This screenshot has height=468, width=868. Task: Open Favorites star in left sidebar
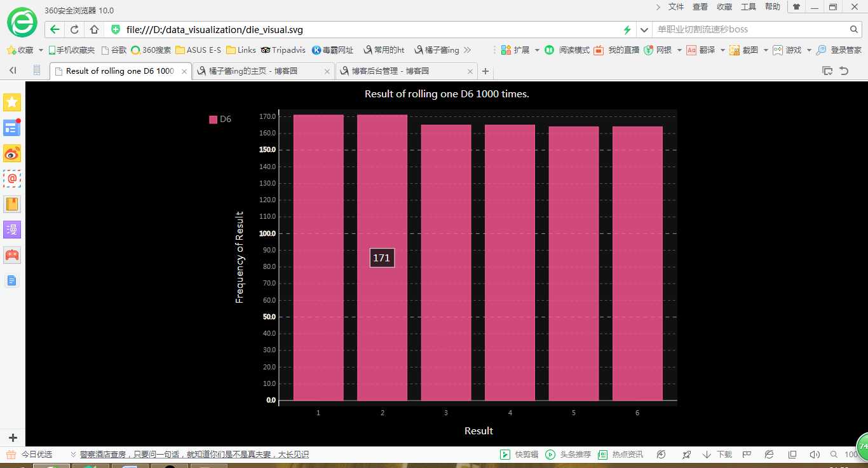pos(12,102)
